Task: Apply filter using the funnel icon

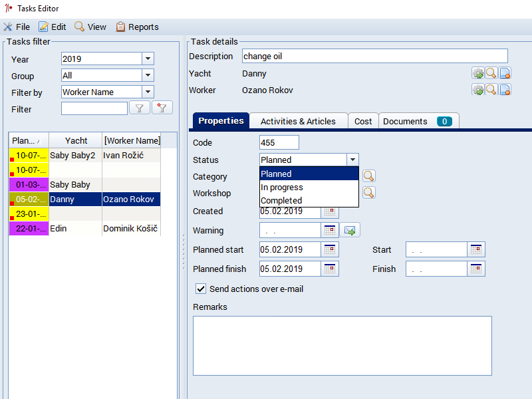Action: (139, 108)
